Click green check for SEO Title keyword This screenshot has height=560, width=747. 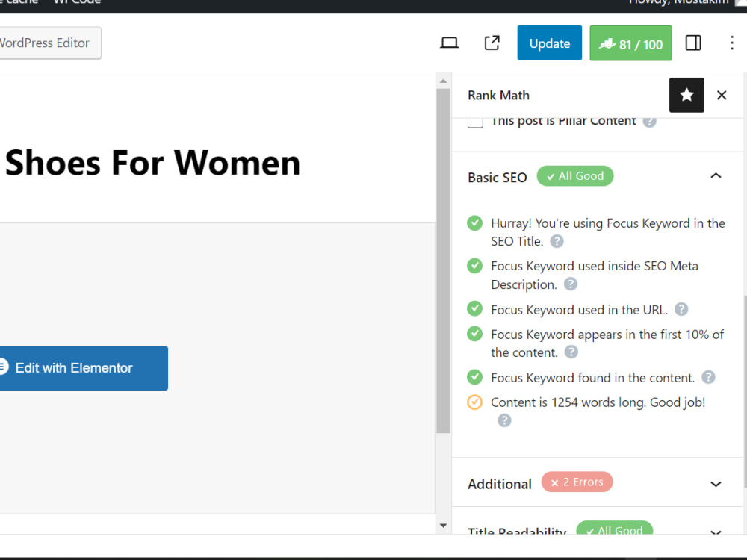(x=474, y=223)
